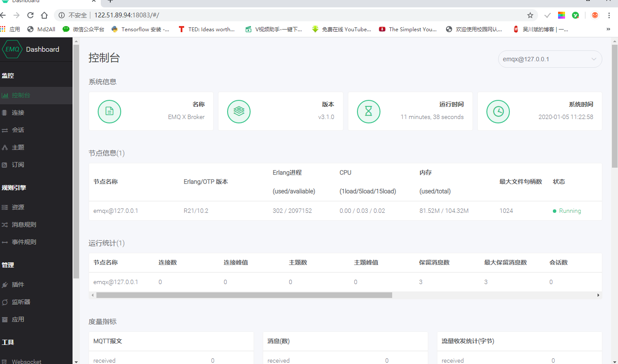
Task: Click the 运行统计 scroll left arrow
Action: 92,295
